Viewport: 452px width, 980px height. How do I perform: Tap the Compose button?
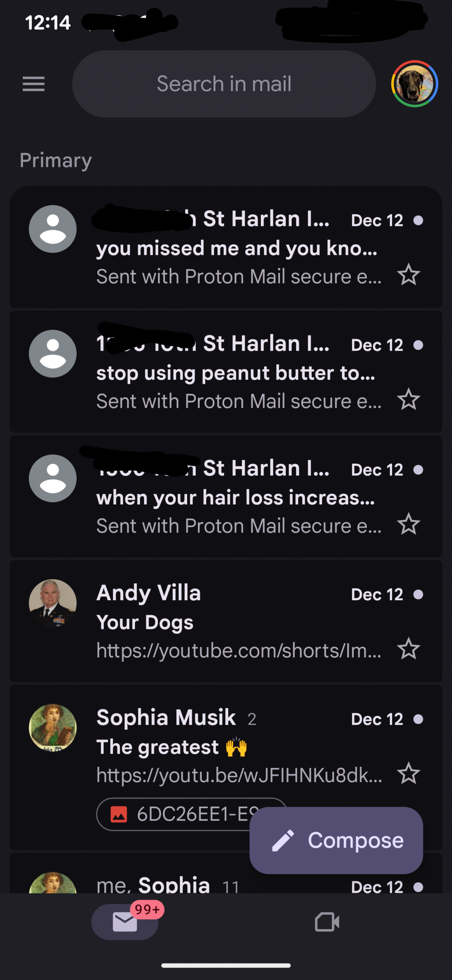point(336,840)
